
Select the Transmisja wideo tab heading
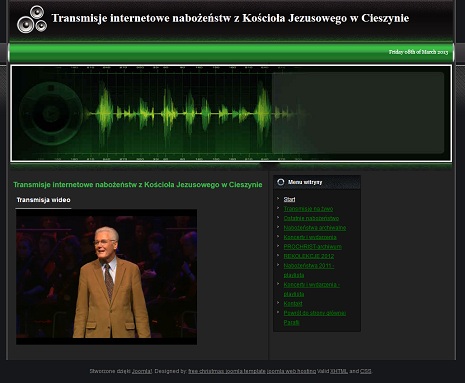point(43,200)
